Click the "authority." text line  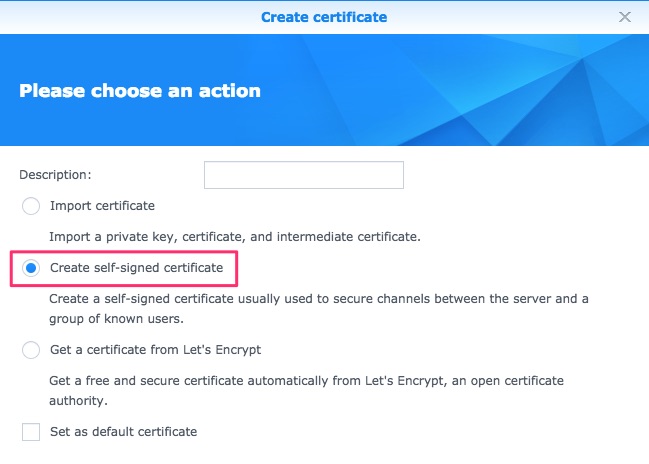pyautogui.click(x=78, y=401)
